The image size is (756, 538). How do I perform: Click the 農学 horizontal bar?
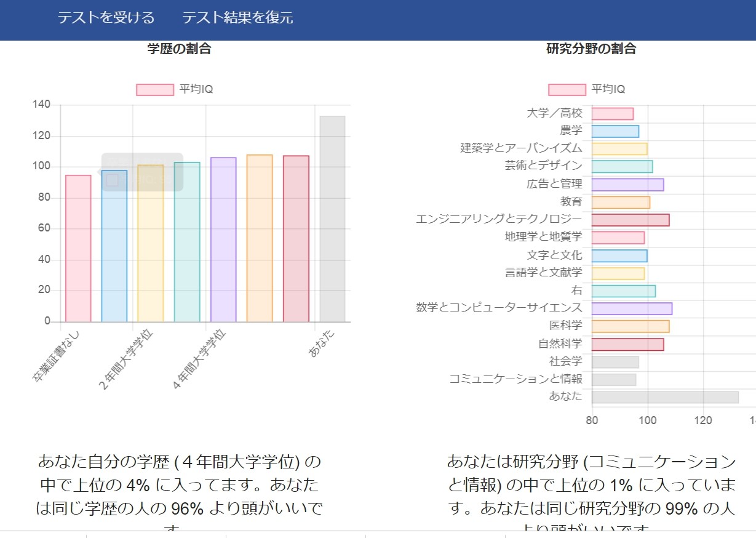pyautogui.click(x=615, y=131)
